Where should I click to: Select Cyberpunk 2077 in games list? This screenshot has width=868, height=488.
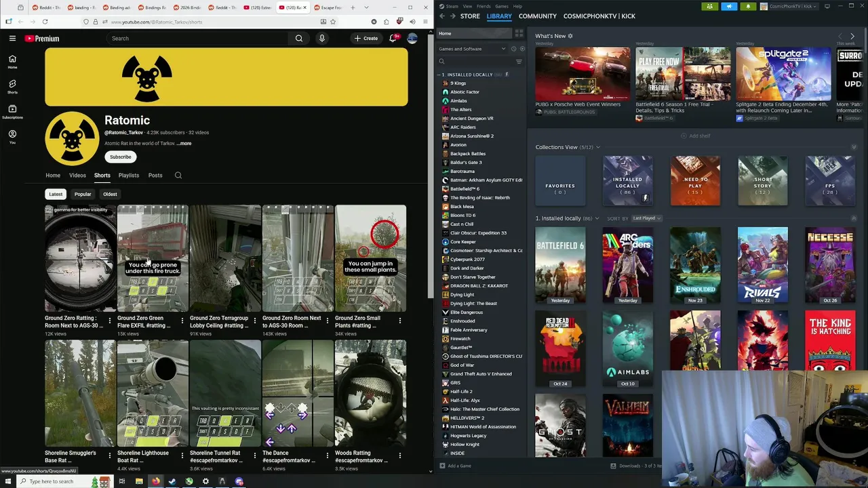click(467, 260)
